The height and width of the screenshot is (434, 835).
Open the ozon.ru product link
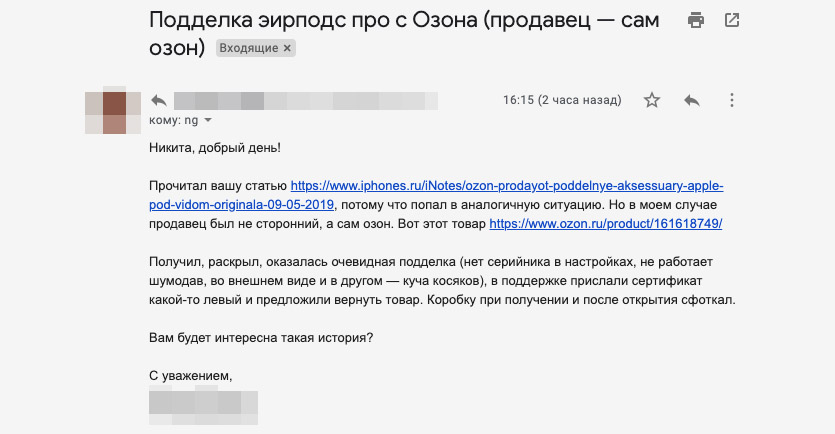[605, 224]
